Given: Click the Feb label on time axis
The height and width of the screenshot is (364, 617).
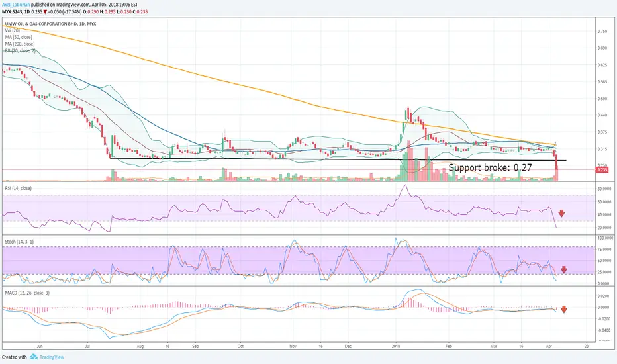Looking at the screenshot, I should click(x=448, y=346).
